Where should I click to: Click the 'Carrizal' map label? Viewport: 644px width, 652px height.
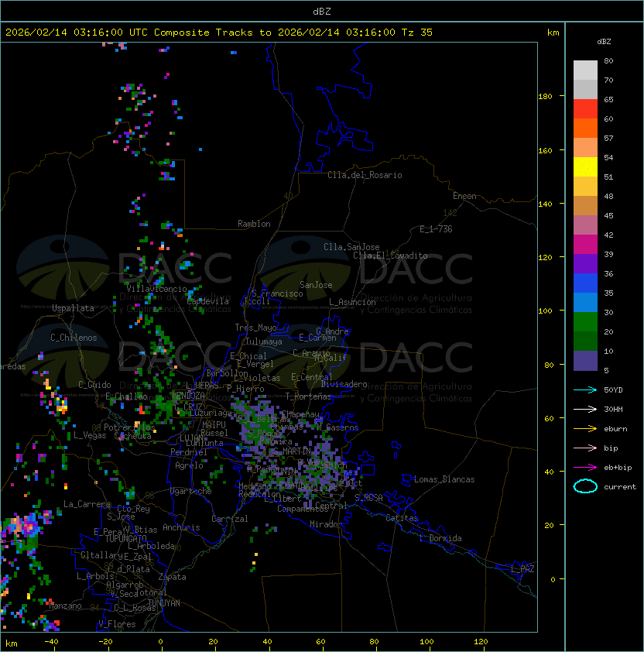click(230, 519)
